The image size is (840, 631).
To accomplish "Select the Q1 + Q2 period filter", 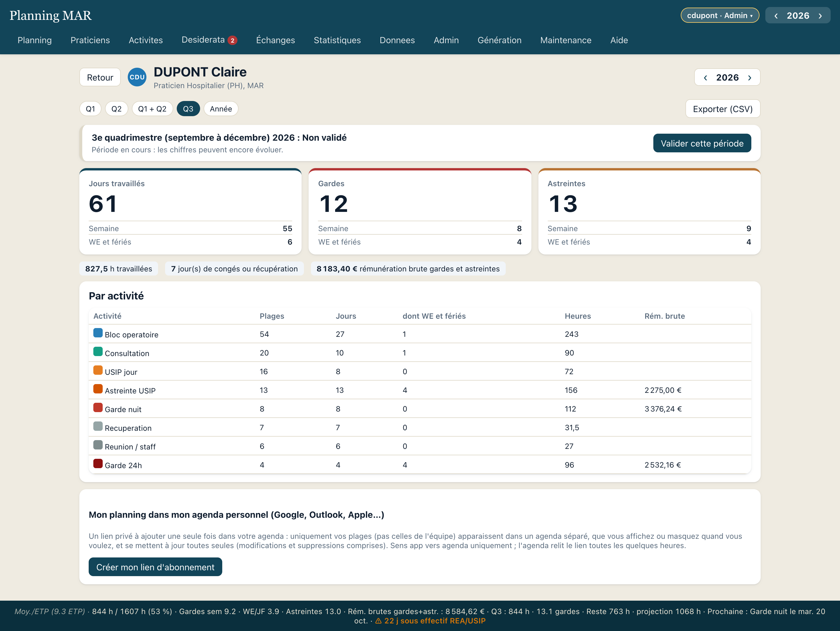I will (152, 109).
